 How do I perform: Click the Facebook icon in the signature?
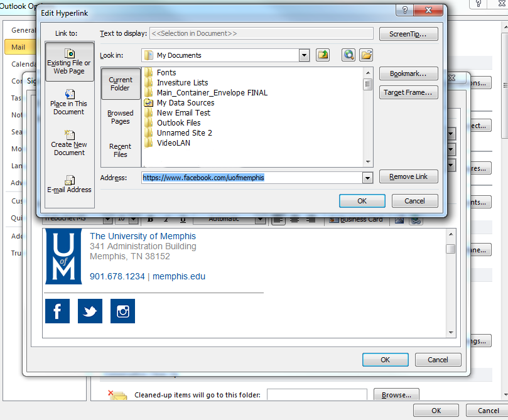pyautogui.click(x=57, y=311)
